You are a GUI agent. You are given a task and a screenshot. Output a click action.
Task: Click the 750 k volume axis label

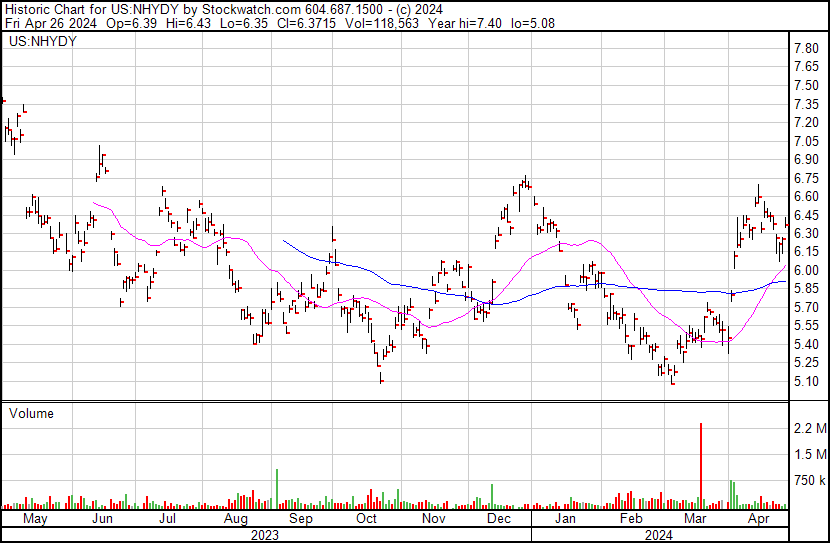tap(810, 480)
